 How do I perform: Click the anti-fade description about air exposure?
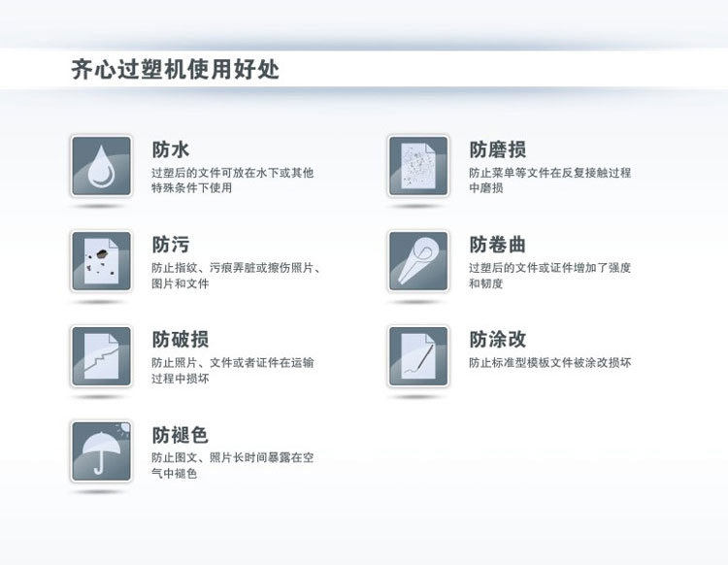(232, 465)
